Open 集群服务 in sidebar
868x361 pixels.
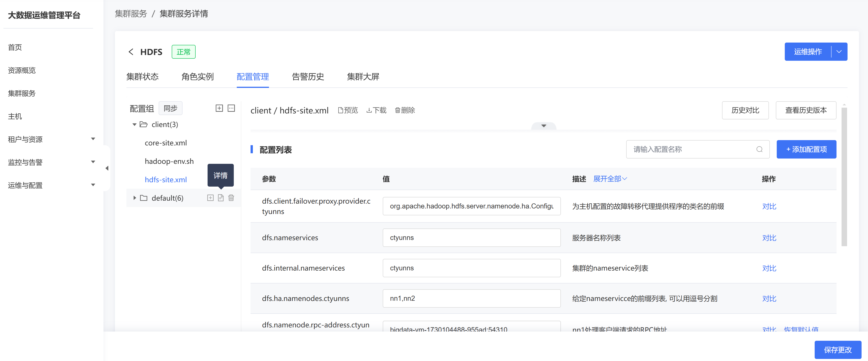tap(22, 93)
